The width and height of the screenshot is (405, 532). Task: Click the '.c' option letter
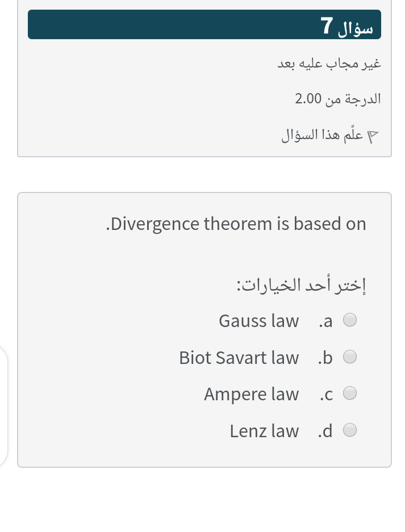coord(325,395)
